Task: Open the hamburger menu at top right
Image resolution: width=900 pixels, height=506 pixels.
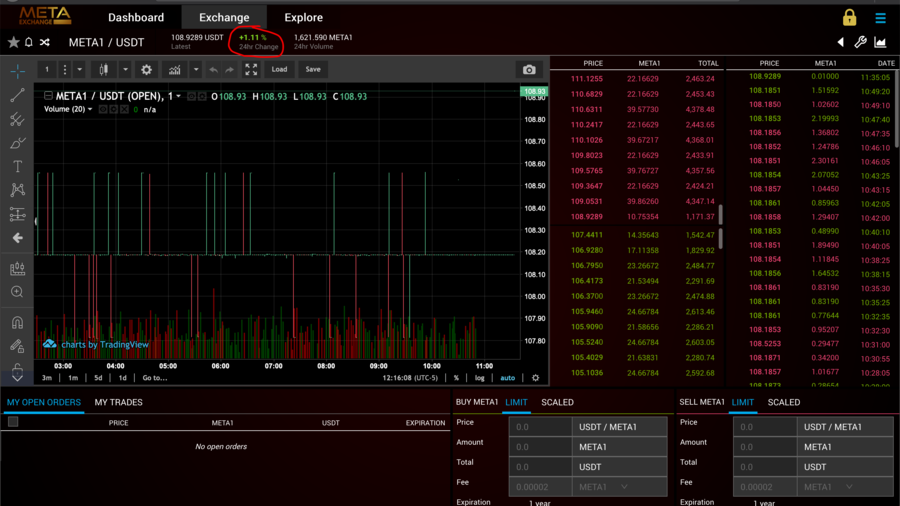Action: pyautogui.click(x=880, y=17)
